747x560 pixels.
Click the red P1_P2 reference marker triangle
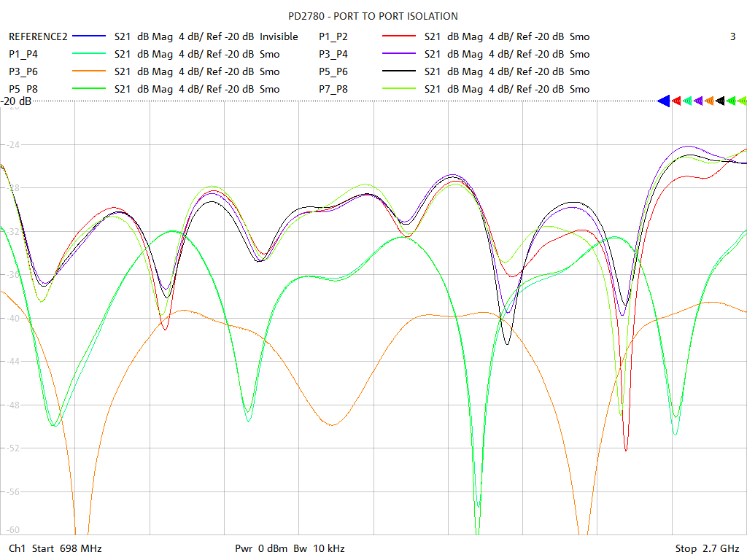coord(676,101)
